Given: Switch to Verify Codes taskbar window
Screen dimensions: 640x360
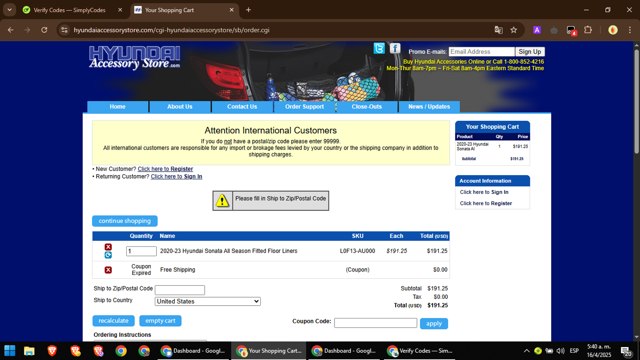Looking at the screenshot, I should (x=421, y=351).
